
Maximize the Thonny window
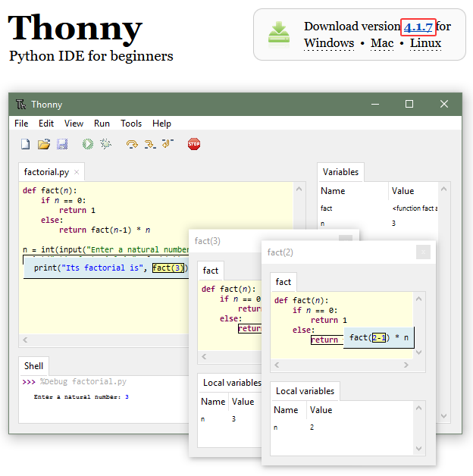click(409, 104)
